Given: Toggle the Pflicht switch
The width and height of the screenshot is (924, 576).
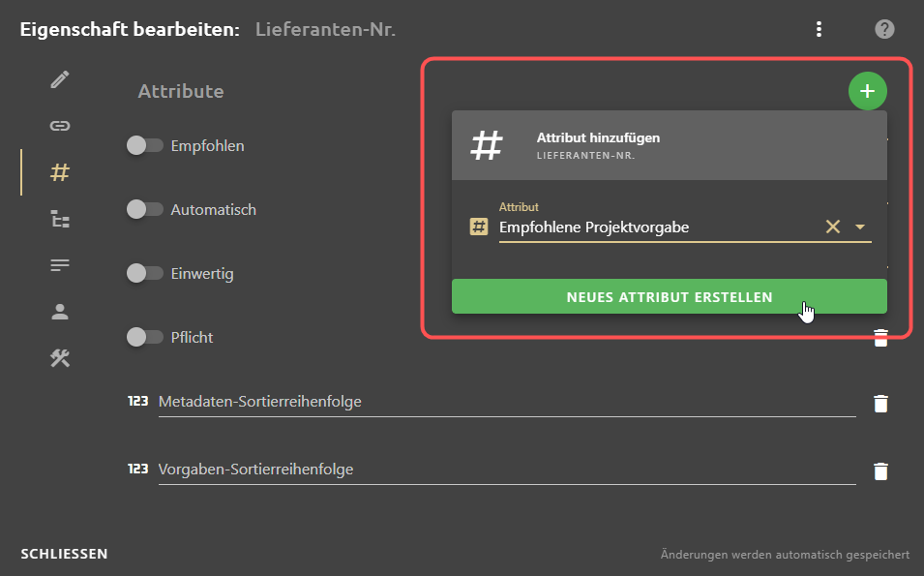Looking at the screenshot, I should pyautogui.click(x=144, y=337).
